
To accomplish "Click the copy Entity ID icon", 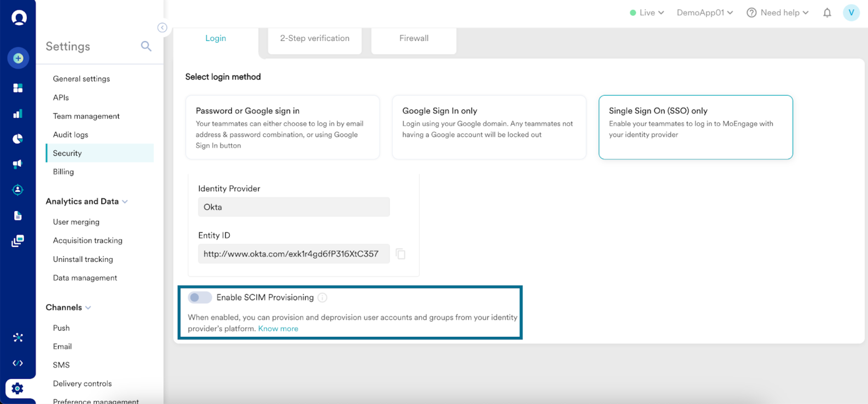I will pyautogui.click(x=400, y=254).
